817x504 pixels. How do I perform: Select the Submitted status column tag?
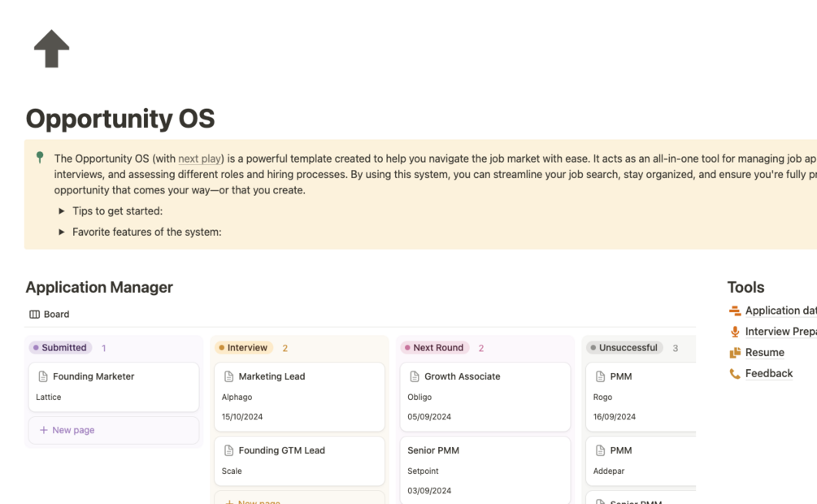click(x=61, y=348)
